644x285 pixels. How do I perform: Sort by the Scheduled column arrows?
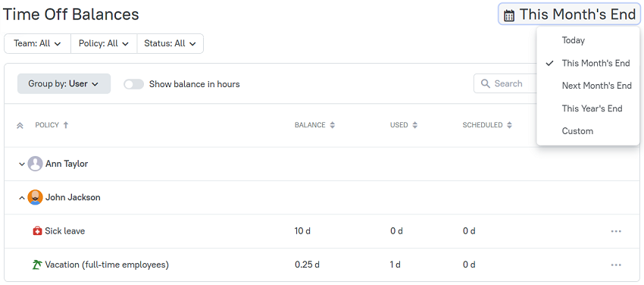tap(509, 125)
